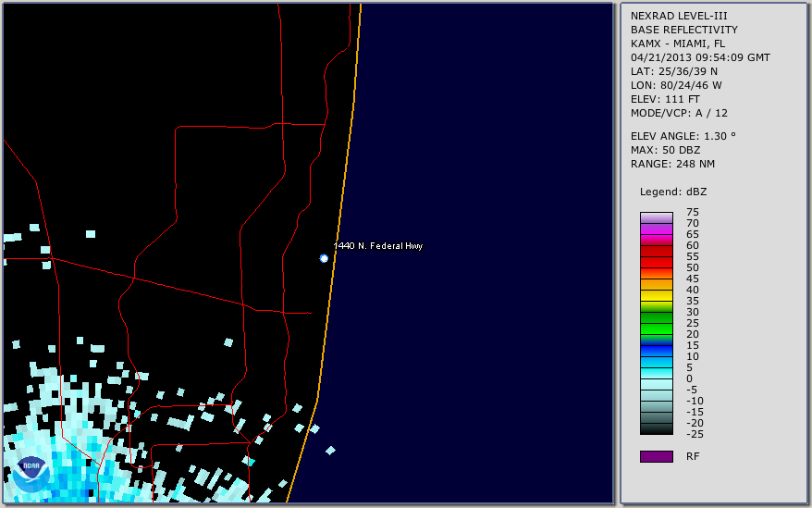The height and width of the screenshot is (508, 812).
Task: Click the 'NEXRAD LEVEL-III' title text
Action: click(x=679, y=16)
